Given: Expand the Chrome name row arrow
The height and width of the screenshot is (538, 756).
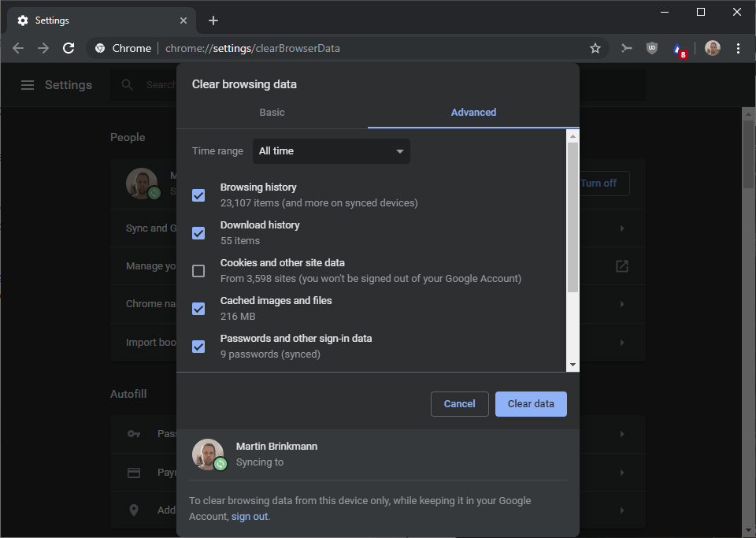Looking at the screenshot, I should pyautogui.click(x=622, y=304).
